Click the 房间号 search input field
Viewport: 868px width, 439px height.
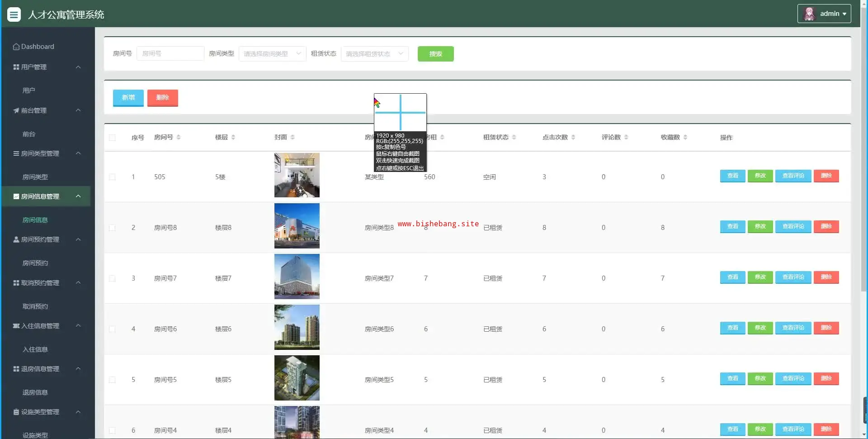click(x=170, y=53)
